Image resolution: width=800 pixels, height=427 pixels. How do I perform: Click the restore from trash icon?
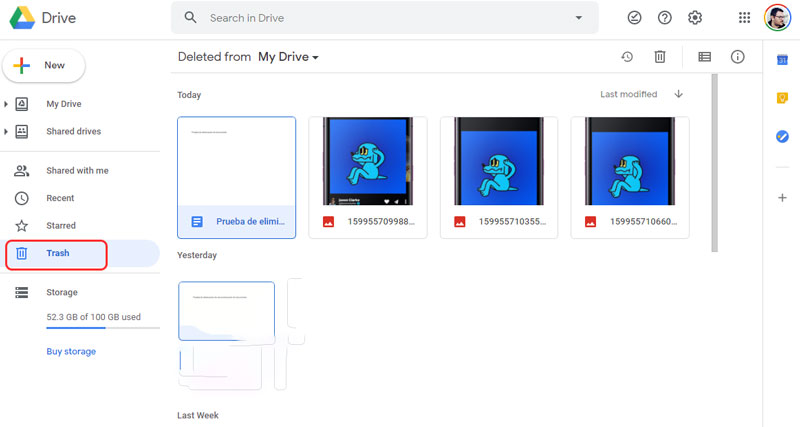(627, 57)
